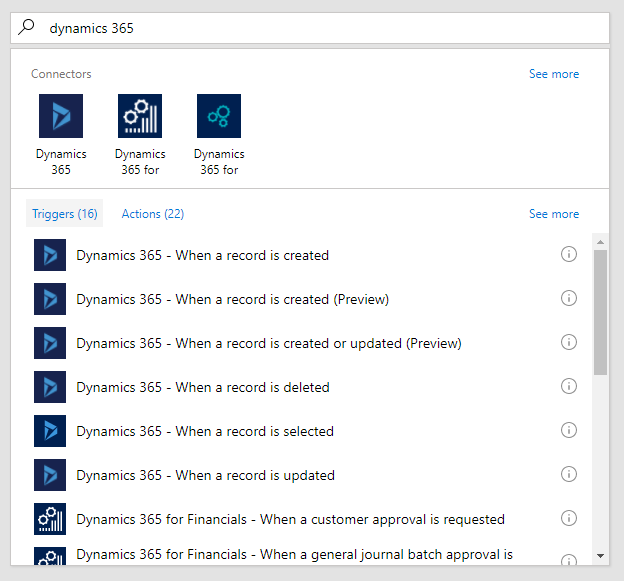Choose 'Dynamics 365 - When a record is deleted' trigger
624x581 pixels.
(x=203, y=387)
